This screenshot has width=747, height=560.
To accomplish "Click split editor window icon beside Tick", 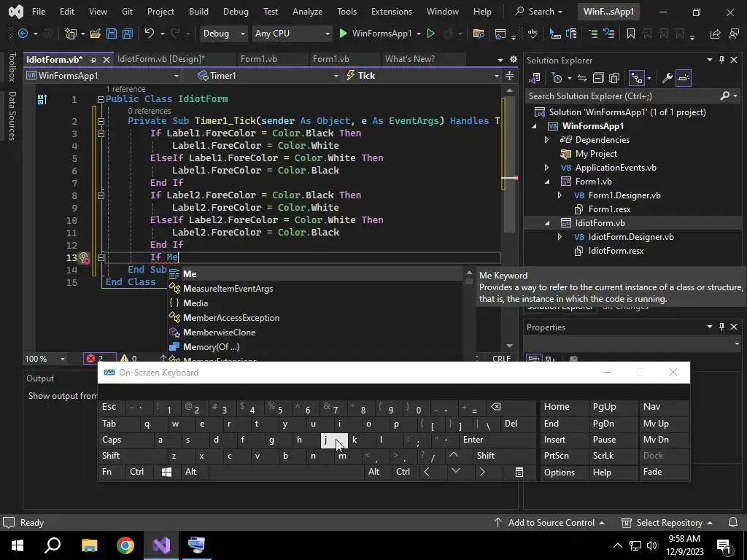I will 509,75.
